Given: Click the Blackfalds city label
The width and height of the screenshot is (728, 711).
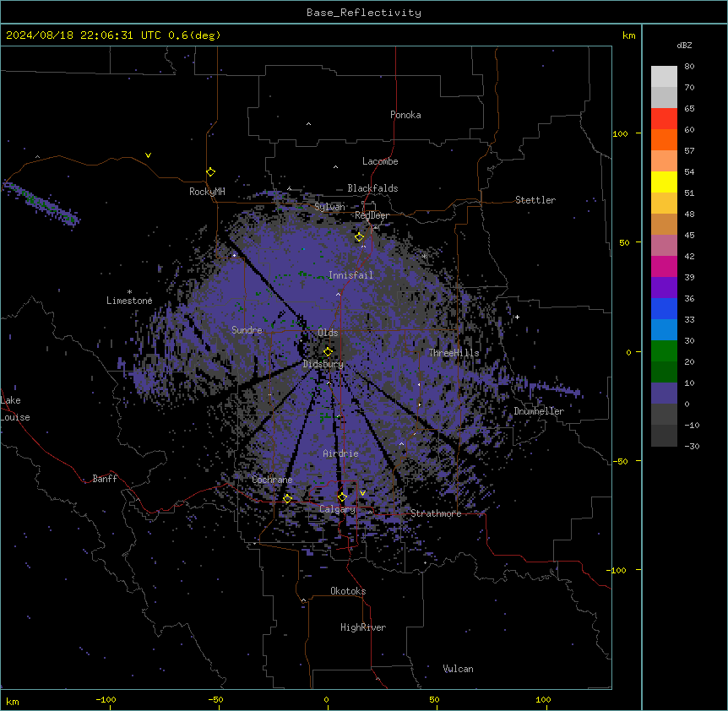Looking at the screenshot, I should click(x=372, y=188).
